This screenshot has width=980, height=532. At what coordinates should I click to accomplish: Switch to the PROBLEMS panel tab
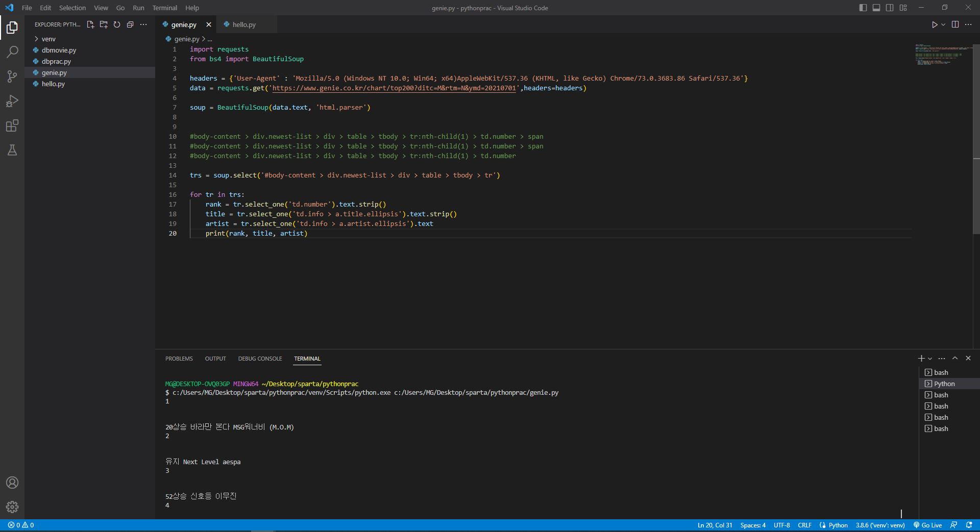coord(179,359)
